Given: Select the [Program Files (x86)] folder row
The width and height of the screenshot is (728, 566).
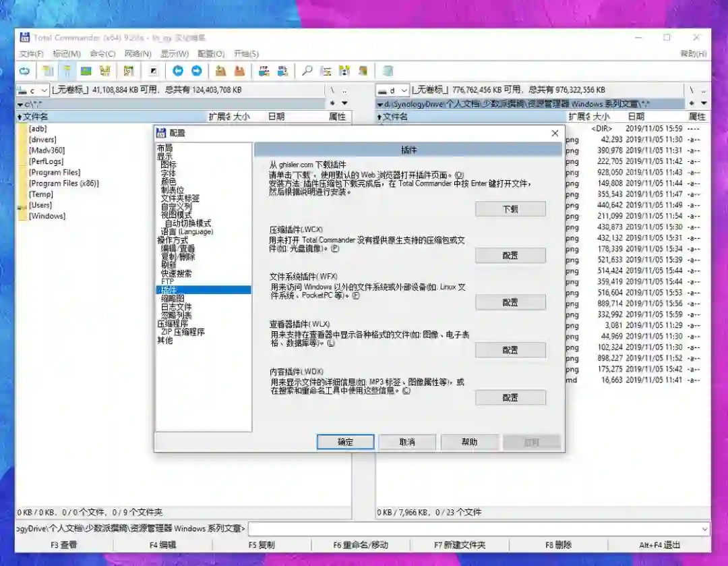Looking at the screenshot, I should click(63, 183).
